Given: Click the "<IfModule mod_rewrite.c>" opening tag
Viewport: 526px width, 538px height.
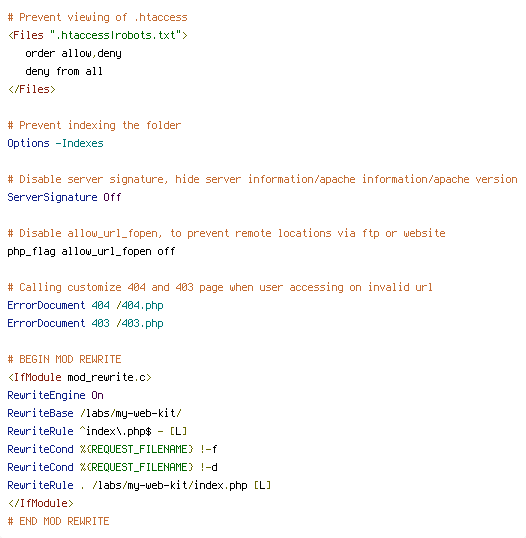Looking at the screenshot, I should tap(80, 377).
